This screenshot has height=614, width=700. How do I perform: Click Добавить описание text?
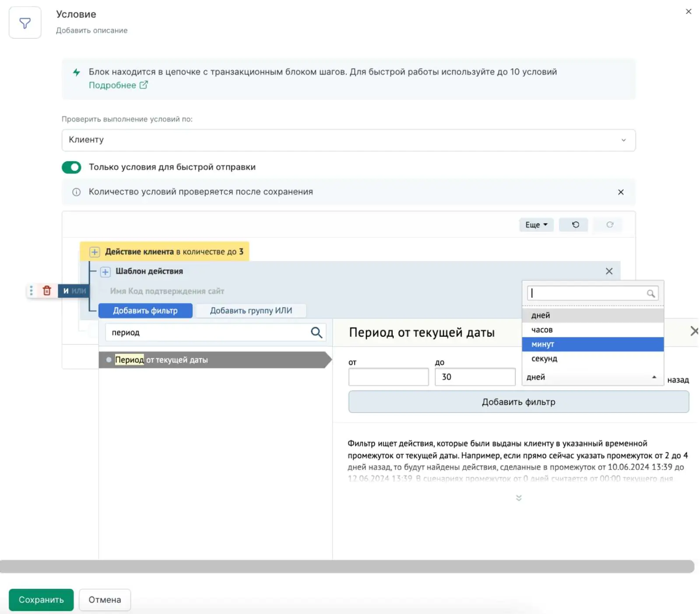click(92, 30)
